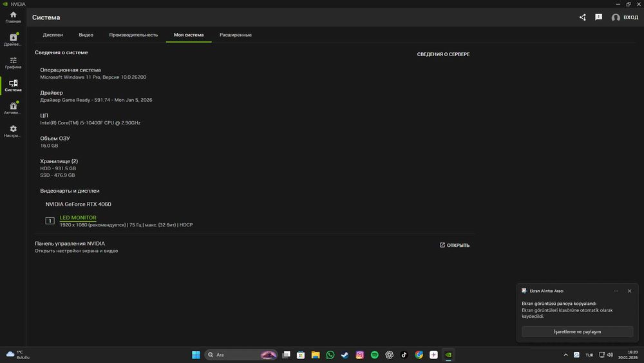Image resolution: width=644 pixels, height=363 pixels.
Task: Open the LED MONITOR link
Action: [78, 217]
